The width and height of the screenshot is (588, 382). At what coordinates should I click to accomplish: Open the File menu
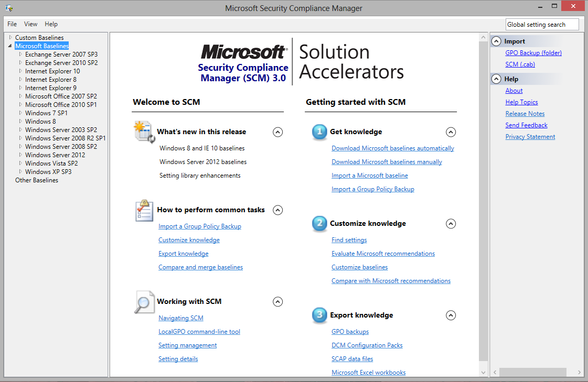12,24
